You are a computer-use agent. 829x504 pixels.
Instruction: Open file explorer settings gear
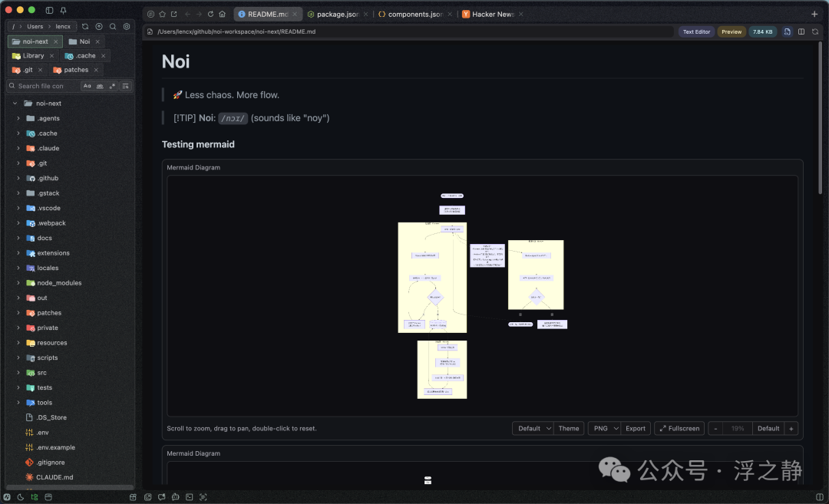(127, 26)
